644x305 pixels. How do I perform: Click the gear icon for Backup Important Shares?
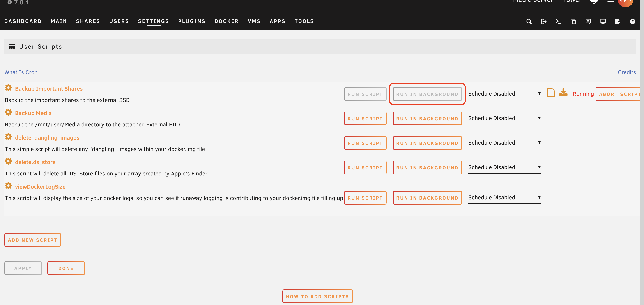pyautogui.click(x=8, y=88)
